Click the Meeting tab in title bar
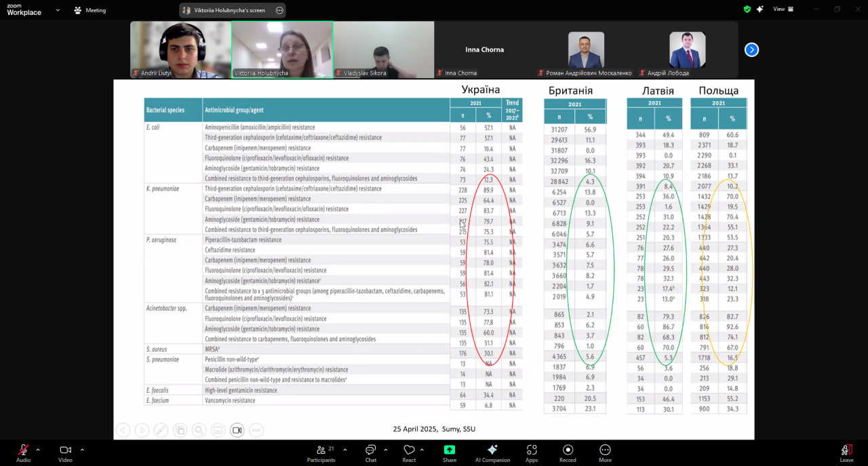 click(90, 10)
